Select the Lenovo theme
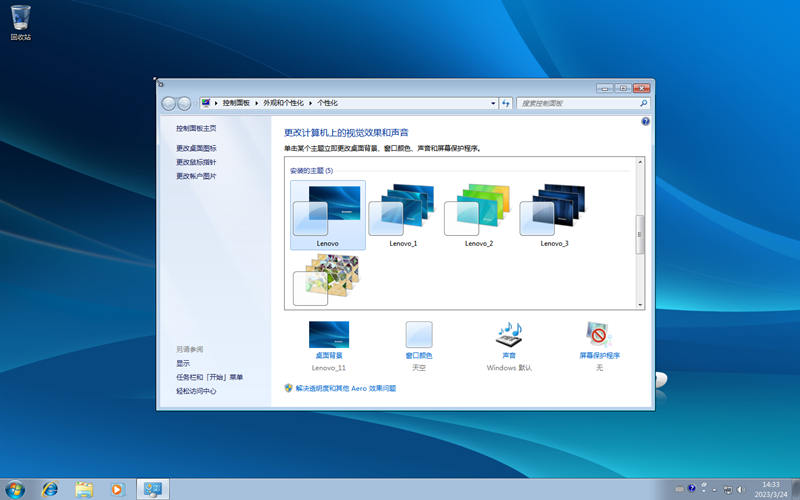This screenshot has height=500, width=800. point(328,215)
